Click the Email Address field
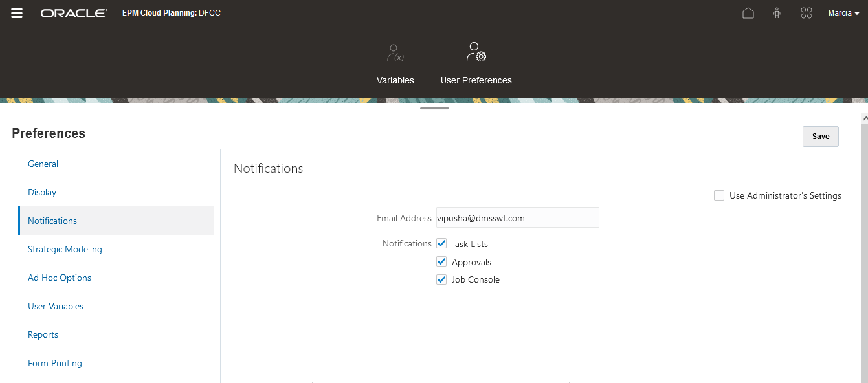Screen dimensions: 868x383 pyautogui.click(x=518, y=218)
